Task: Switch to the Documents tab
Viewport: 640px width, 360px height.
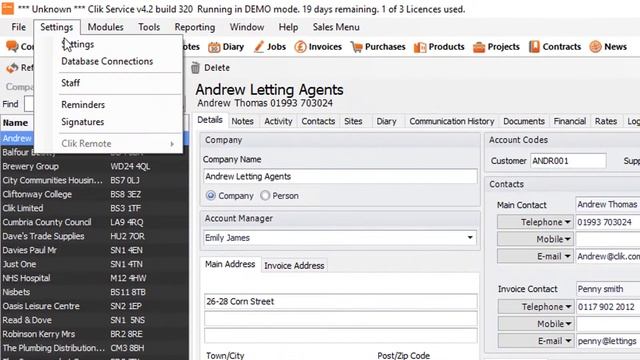Action: [x=524, y=121]
